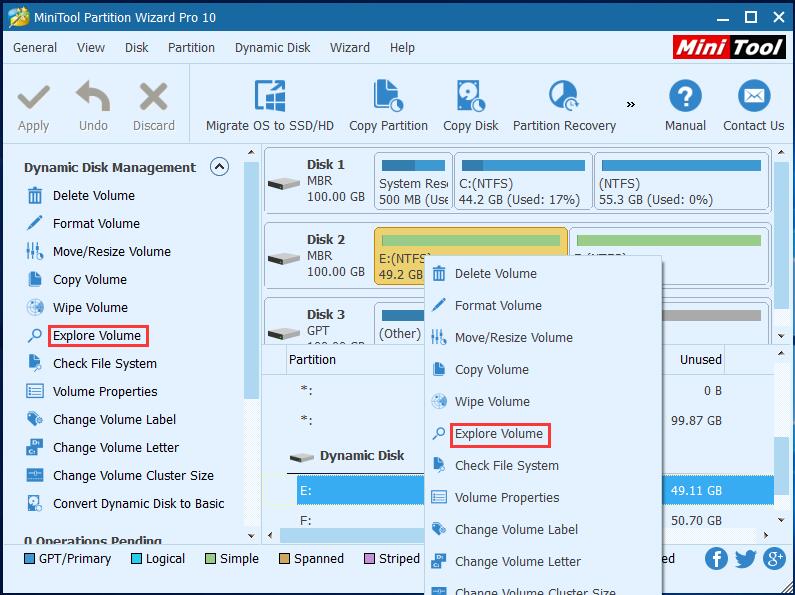The image size is (795, 595).
Task: Click the Partition column header
Action: (x=355, y=360)
